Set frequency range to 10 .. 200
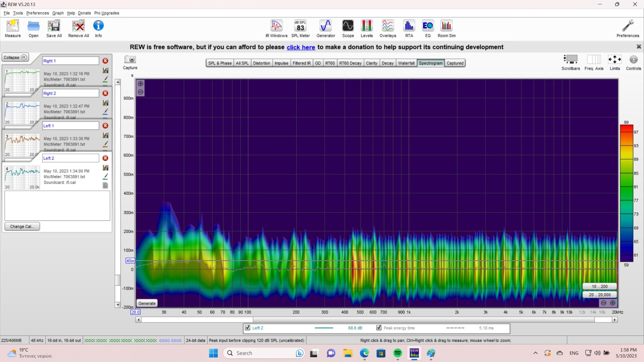 (599, 287)
